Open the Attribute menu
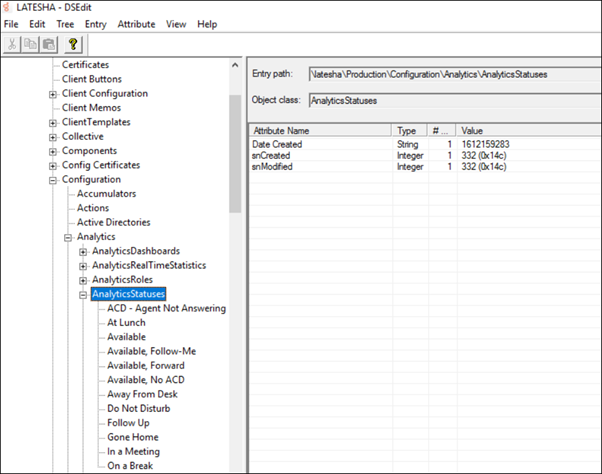602x474 pixels. click(136, 23)
